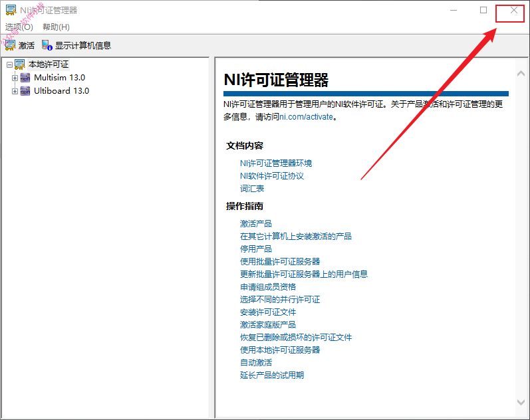Screen dimensions: 530x420
Task: Click the 激活 toolbar label
Action: coord(27,46)
